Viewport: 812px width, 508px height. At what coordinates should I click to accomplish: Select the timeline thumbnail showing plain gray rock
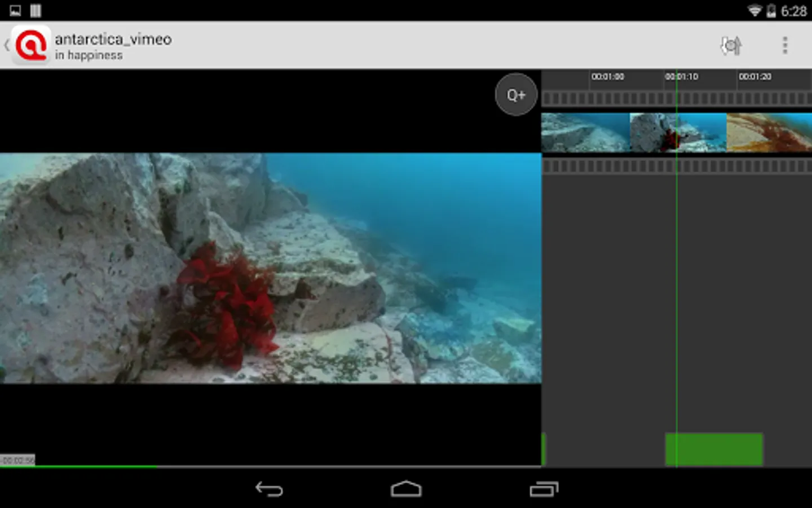(585, 133)
